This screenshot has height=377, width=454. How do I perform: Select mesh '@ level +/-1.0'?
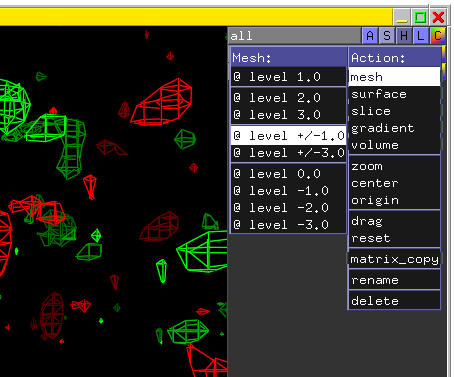coord(289,136)
